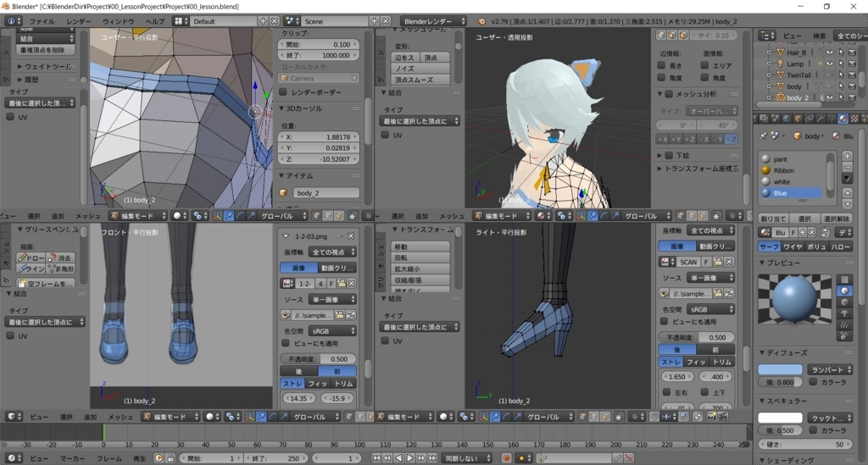This screenshot has width=868, height=465.
Task: Click Smooth Vertex button
Action: [x=420, y=80]
